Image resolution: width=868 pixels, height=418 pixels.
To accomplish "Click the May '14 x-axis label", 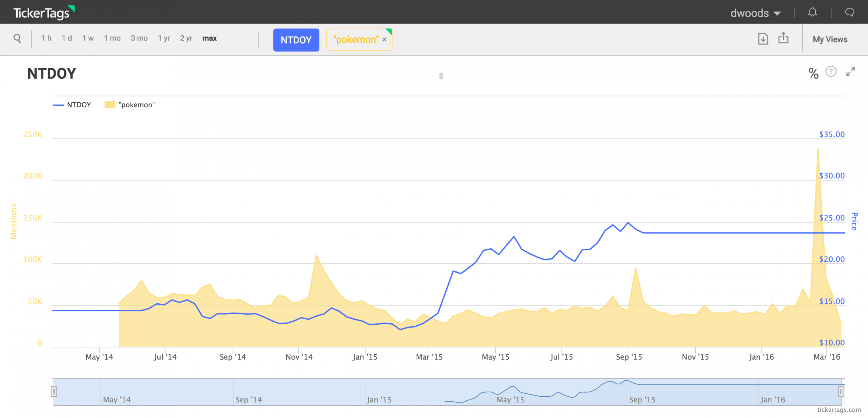I will point(99,357).
